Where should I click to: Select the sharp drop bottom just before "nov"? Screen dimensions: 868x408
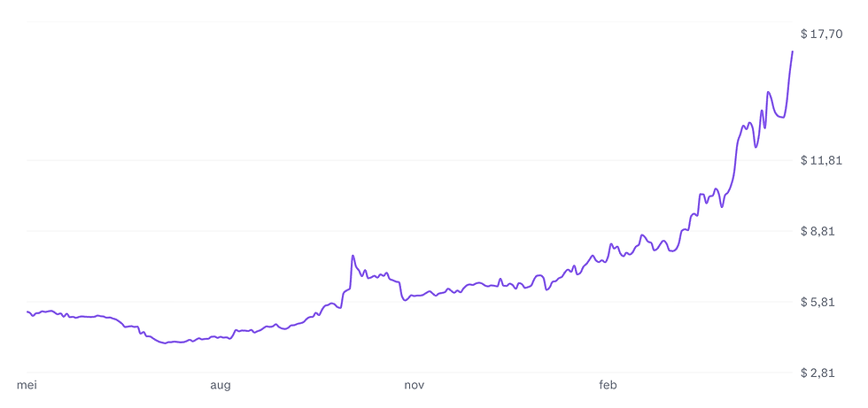(x=406, y=300)
